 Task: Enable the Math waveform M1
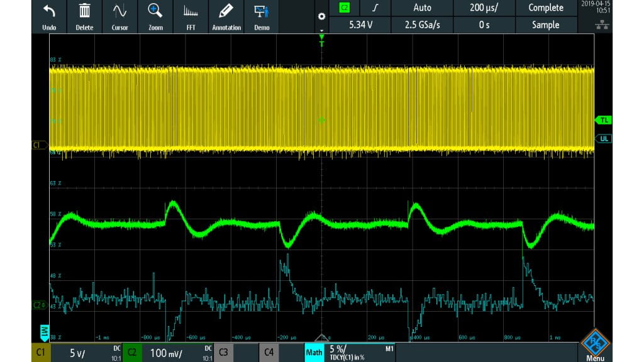point(314,353)
